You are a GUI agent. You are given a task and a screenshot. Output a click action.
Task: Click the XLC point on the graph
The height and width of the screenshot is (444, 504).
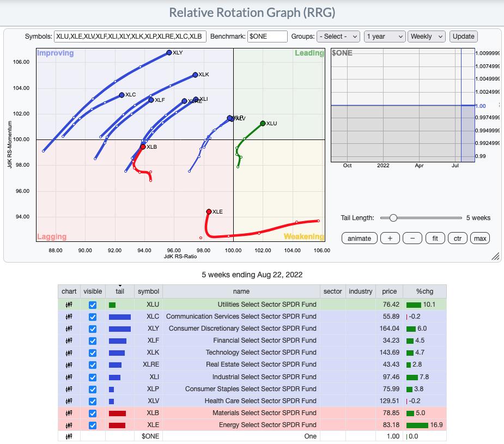122,95
